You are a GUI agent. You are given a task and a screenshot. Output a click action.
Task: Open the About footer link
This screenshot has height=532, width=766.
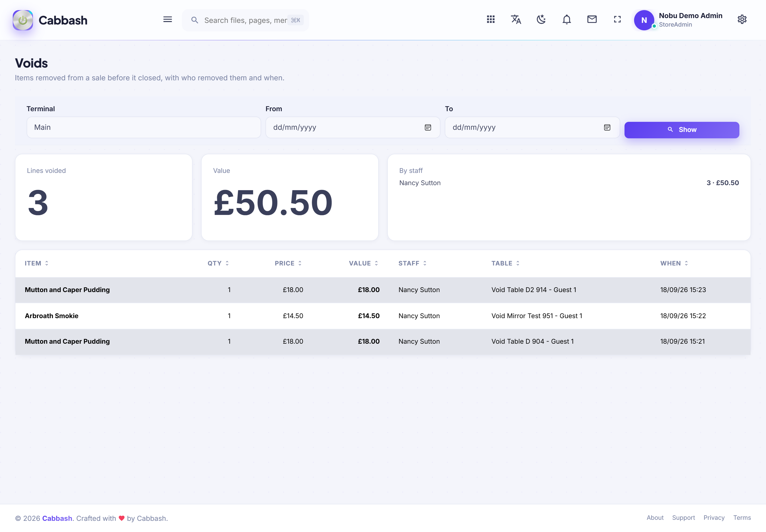point(655,518)
